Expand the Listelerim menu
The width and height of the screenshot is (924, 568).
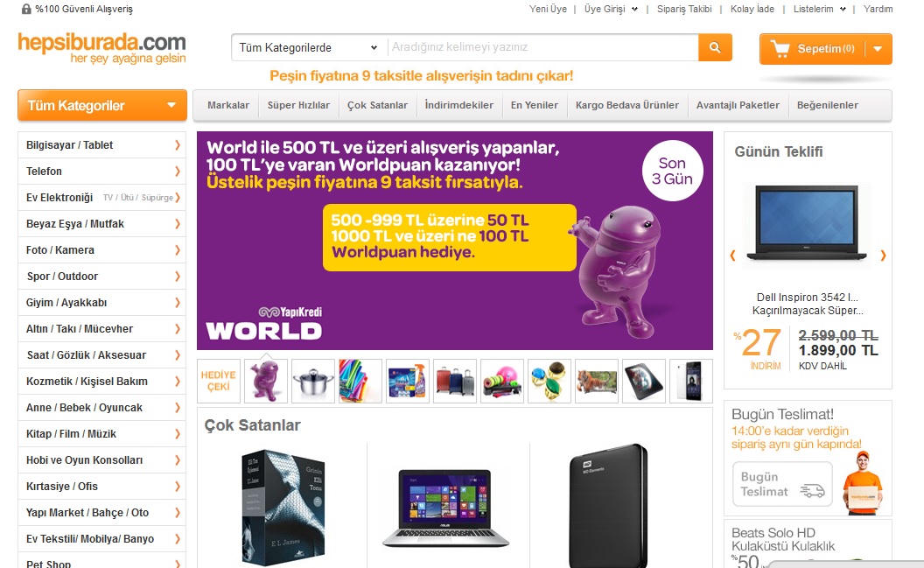pyautogui.click(x=820, y=9)
